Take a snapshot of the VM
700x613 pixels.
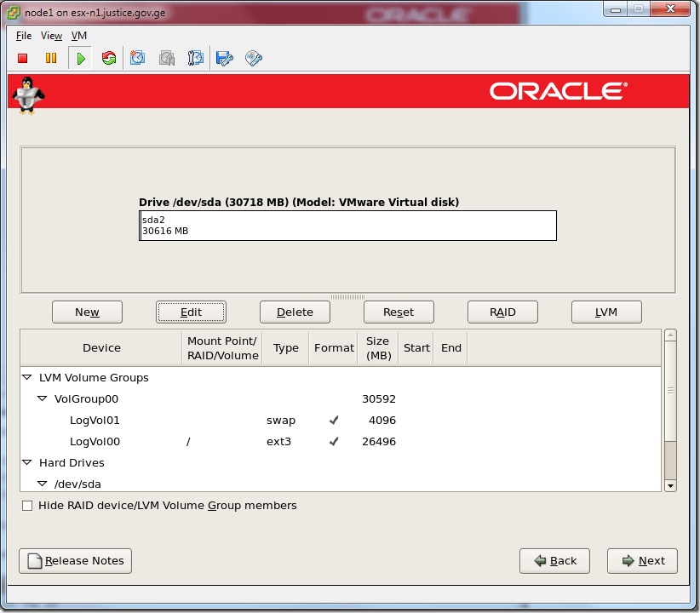137,58
